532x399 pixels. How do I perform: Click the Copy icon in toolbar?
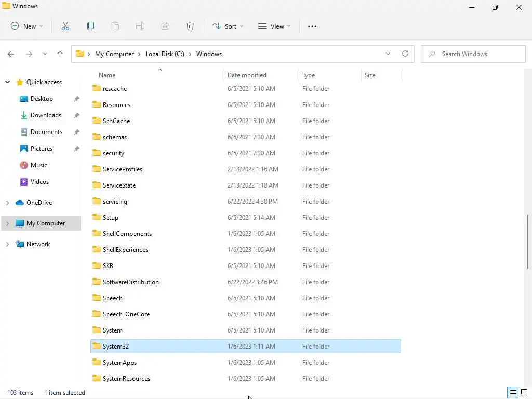click(90, 26)
